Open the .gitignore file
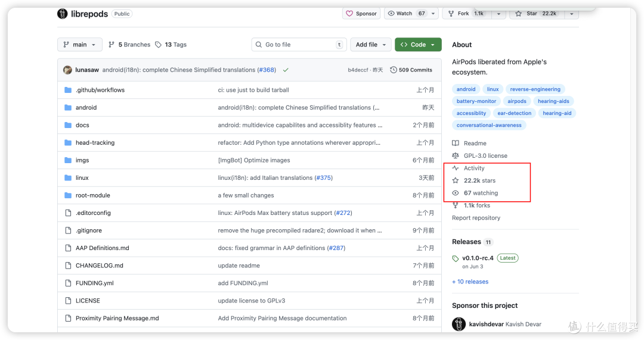Screen dimensions: 644x340 (89, 230)
